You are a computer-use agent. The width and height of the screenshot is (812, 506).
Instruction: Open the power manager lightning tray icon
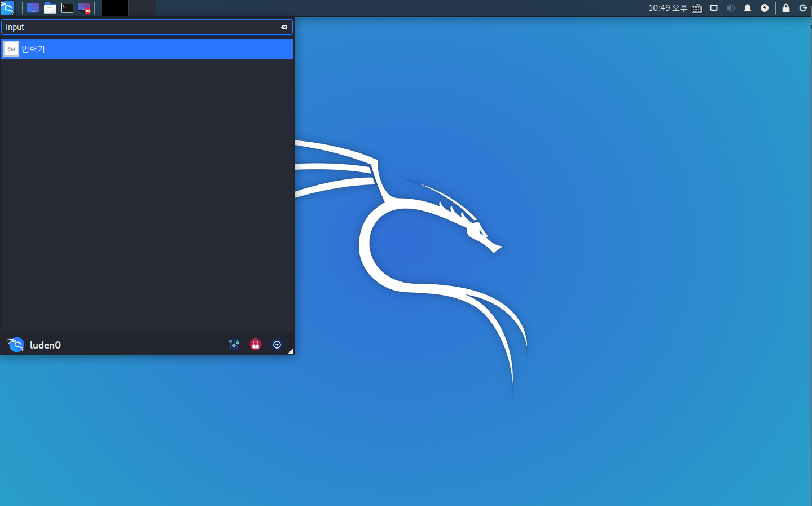click(x=765, y=8)
